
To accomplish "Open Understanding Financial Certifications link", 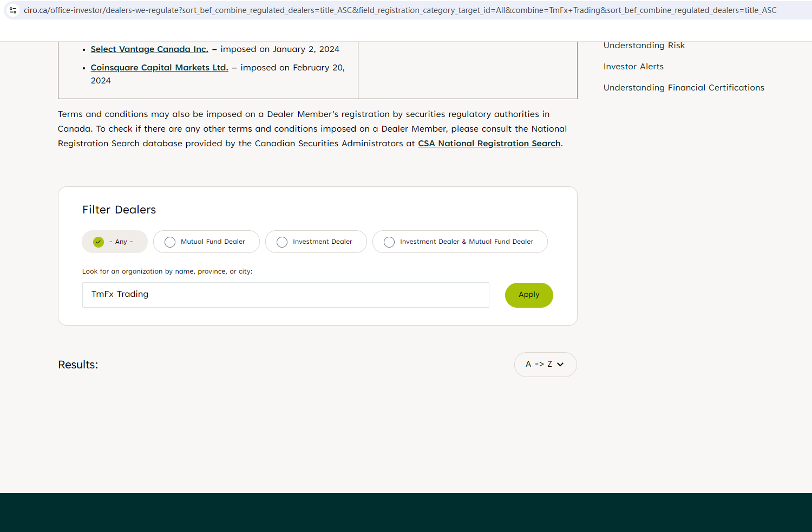I will point(684,88).
